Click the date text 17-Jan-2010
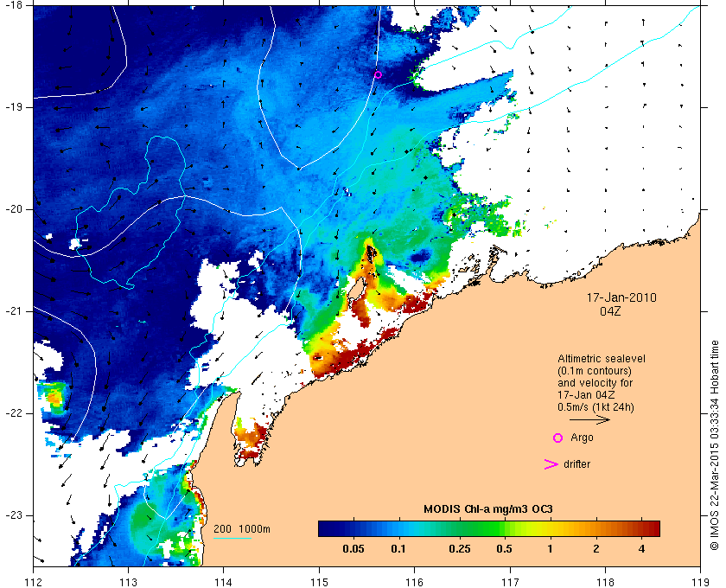The height and width of the screenshot is (588, 726). pyautogui.click(x=621, y=297)
